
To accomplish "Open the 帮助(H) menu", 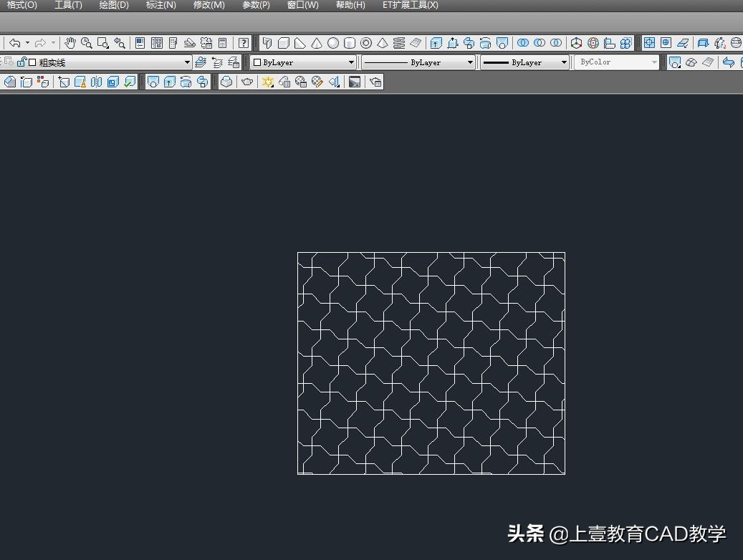I will (350, 5).
